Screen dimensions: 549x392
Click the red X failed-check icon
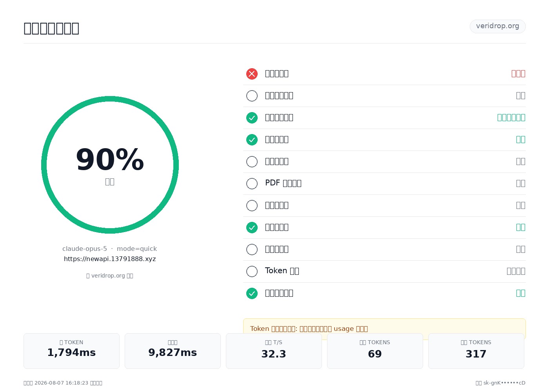pos(252,74)
